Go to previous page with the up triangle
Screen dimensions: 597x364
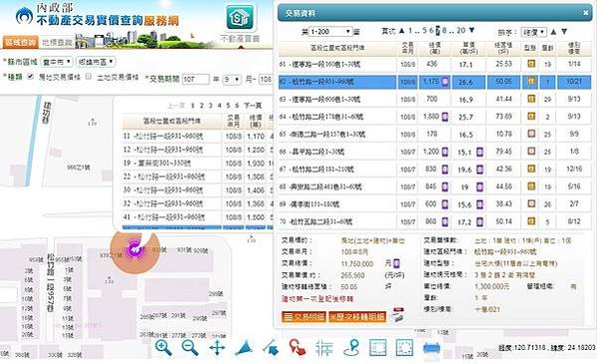click(x=401, y=31)
